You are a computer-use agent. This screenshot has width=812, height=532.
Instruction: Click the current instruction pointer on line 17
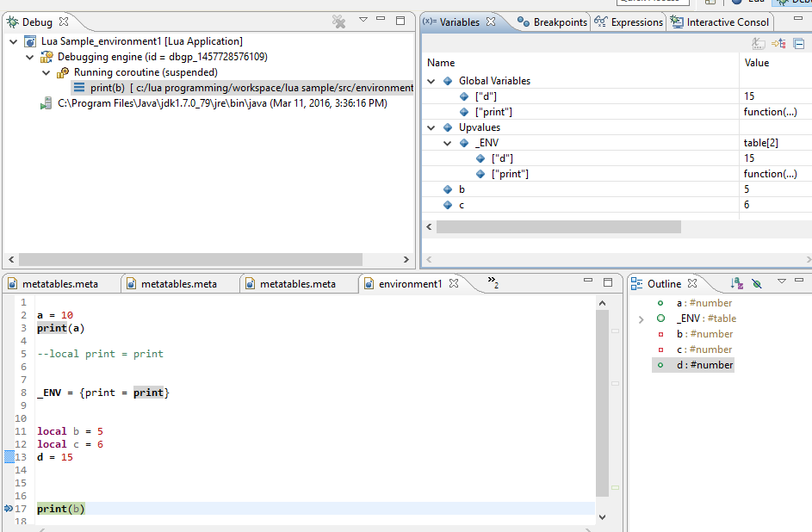(x=9, y=509)
